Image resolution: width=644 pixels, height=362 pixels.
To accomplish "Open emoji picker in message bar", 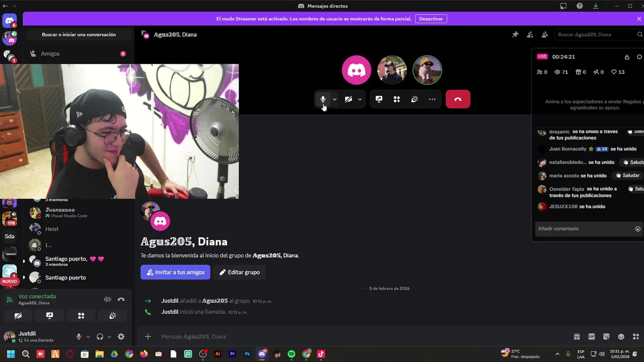I will point(621,336).
